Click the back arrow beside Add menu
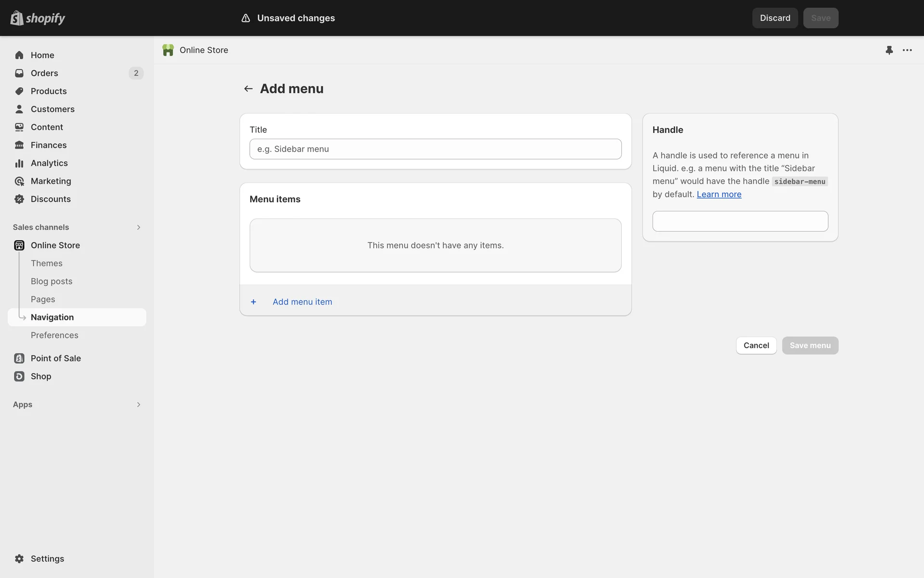 (x=248, y=89)
